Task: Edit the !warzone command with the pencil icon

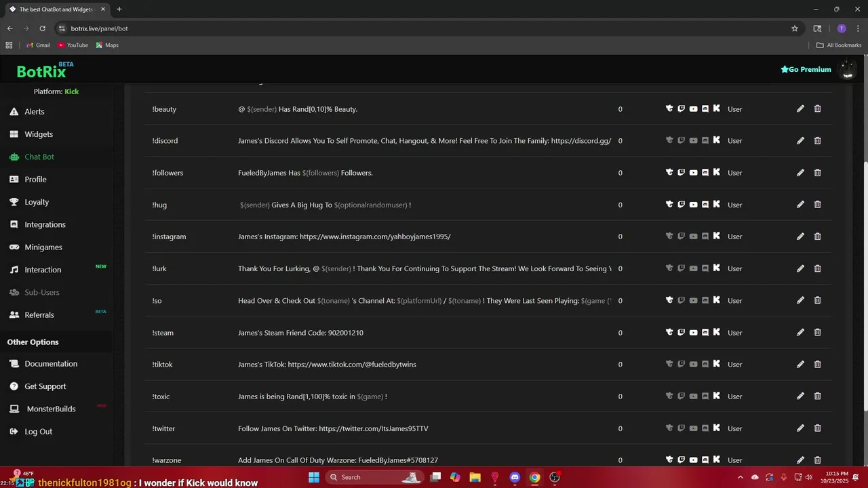Action: pos(800,460)
